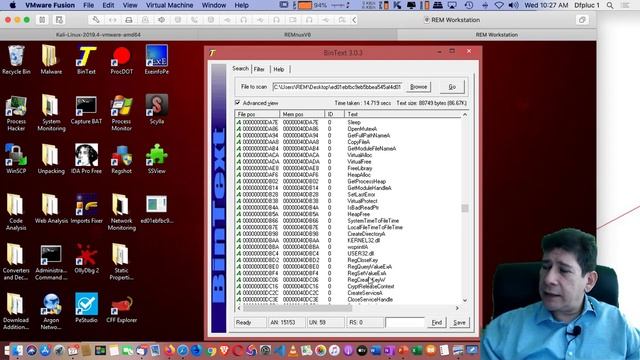
Task: Sort by Mem pos column header
Action: pos(302,114)
